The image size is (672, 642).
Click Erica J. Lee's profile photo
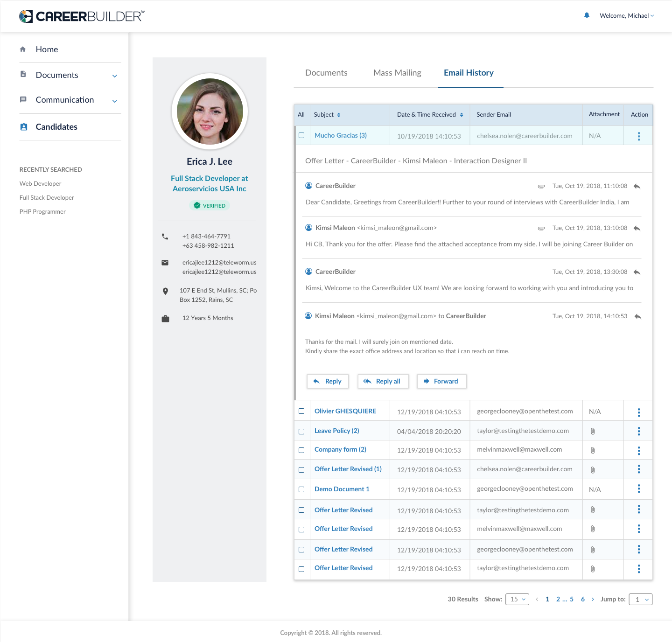click(x=210, y=112)
